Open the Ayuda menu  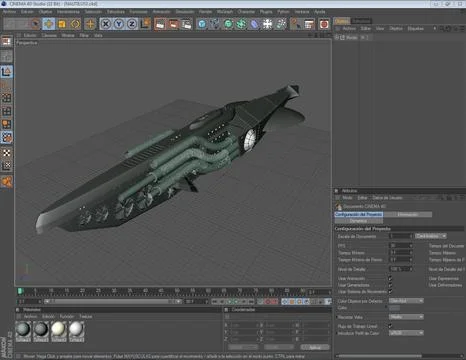[320, 12]
